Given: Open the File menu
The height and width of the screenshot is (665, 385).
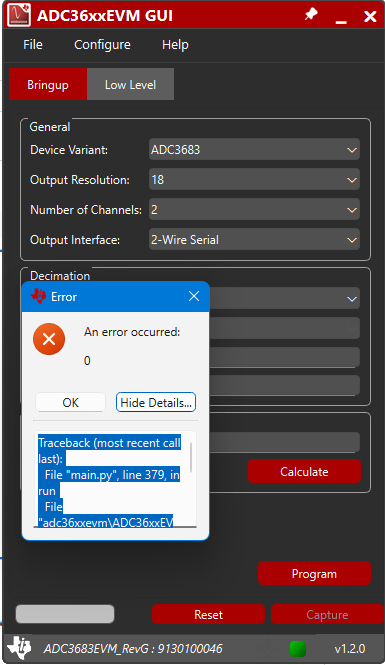Looking at the screenshot, I should tap(33, 45).
